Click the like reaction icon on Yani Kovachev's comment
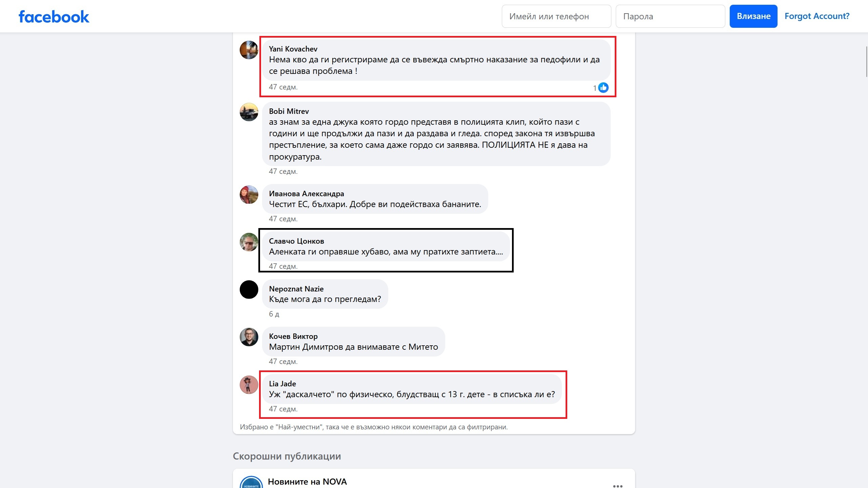The width and height of the screenshot is (868, 488). (603, 88)
